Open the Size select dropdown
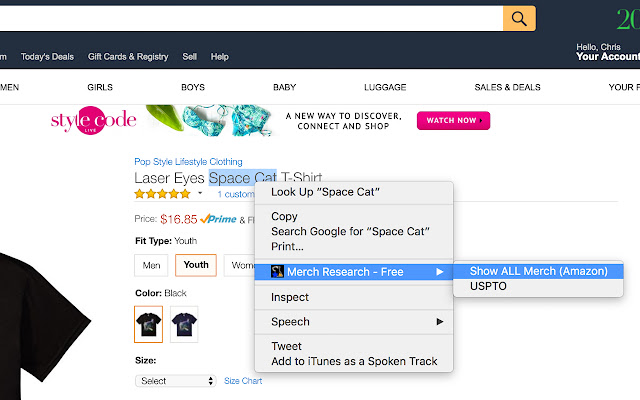The image size is (640, 400). tap(176, 381)
